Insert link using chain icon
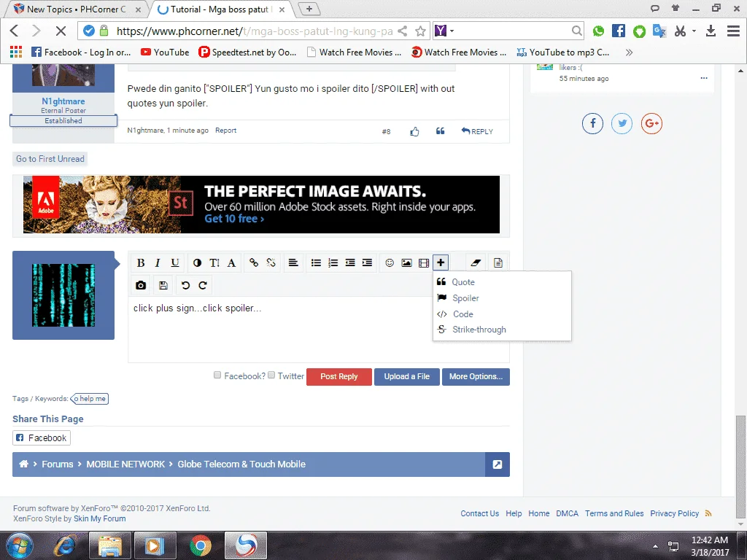The width and height of the screenshot is (747, 560). (254, 262)
